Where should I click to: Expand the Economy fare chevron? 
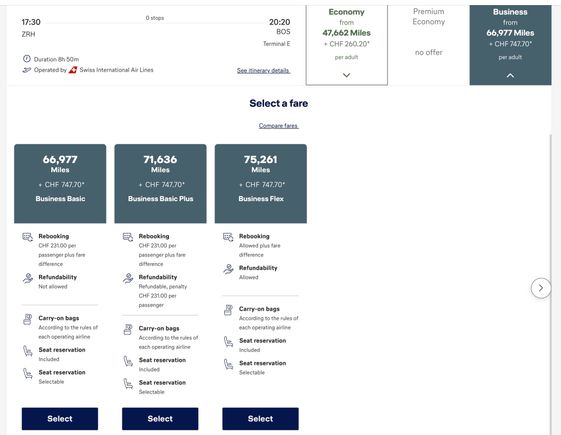[x=346, y=75]
